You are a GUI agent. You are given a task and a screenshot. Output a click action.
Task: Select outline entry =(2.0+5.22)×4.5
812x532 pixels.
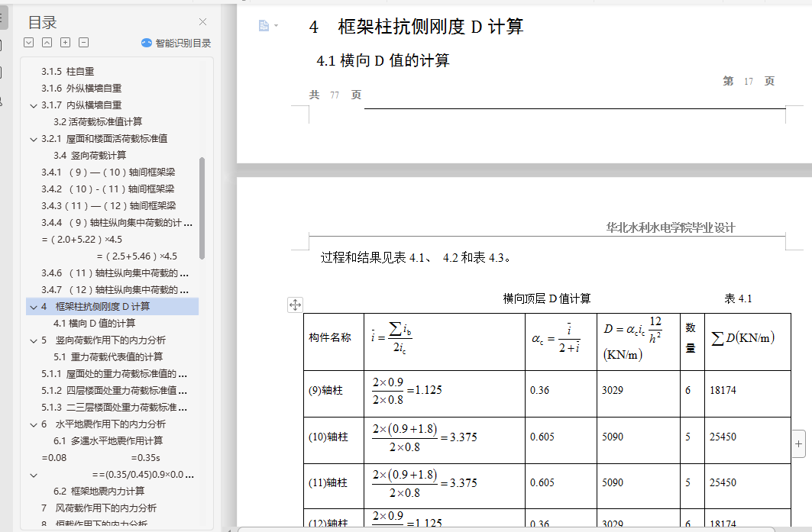tap(82, 239)
